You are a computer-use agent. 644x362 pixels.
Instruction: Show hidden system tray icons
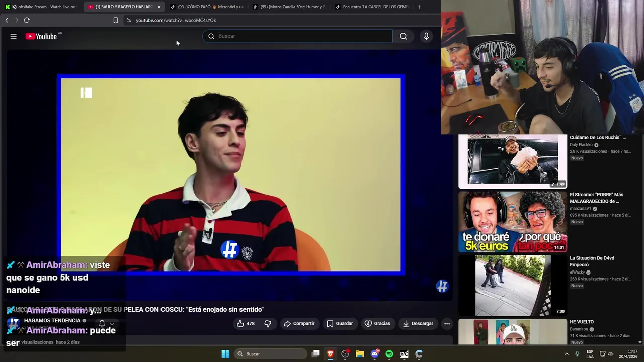point(566,354)
